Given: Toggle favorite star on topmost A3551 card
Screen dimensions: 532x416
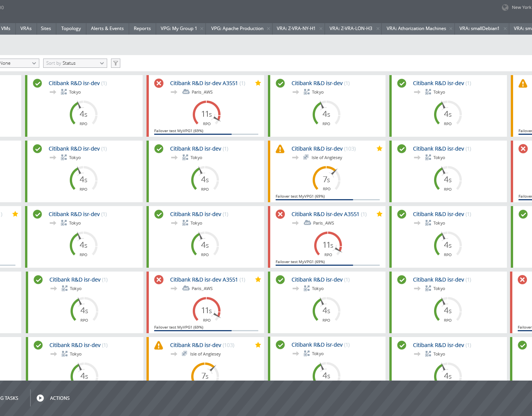Looking at the screenshot, I should [258, 83].
